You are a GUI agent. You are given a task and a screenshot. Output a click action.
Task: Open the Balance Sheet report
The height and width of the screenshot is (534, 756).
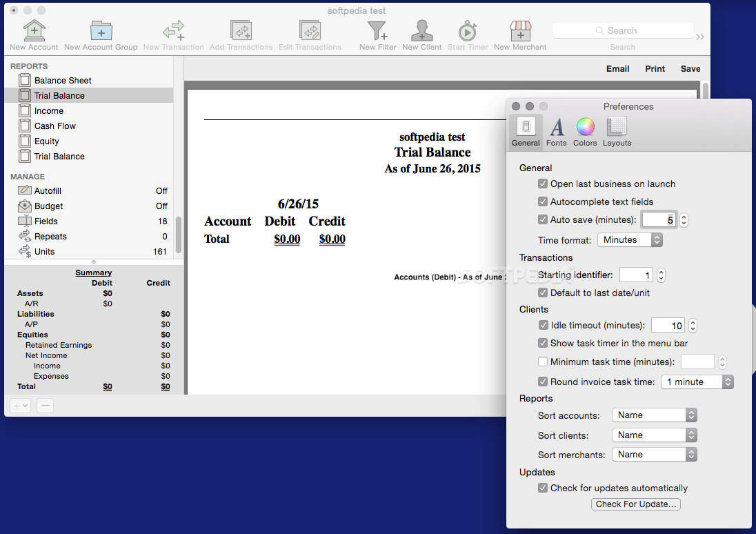pyautogui.click(x=89, y=81)
